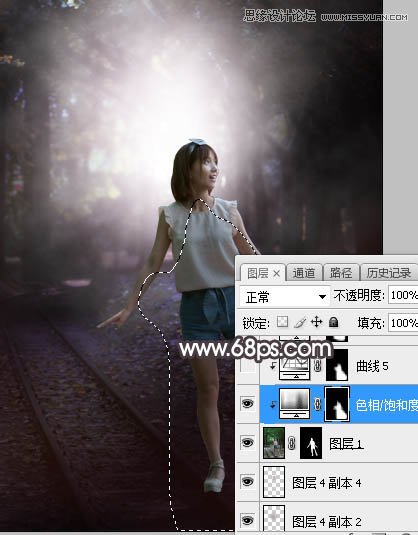Click the 不透明度 opacity value field
Viewport: 418px width, 535px height.
[x=403, y=295]
